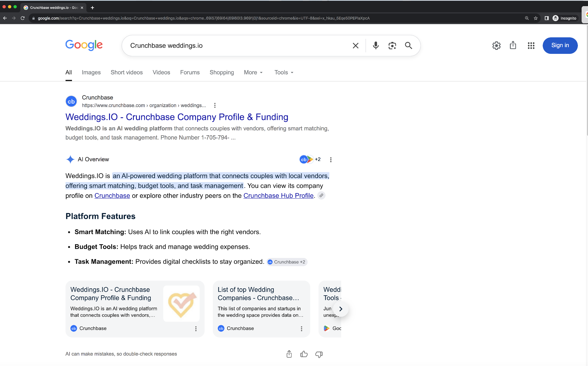
Task: Open AI Overview three-dot menu
Action: tap(331, 160)
